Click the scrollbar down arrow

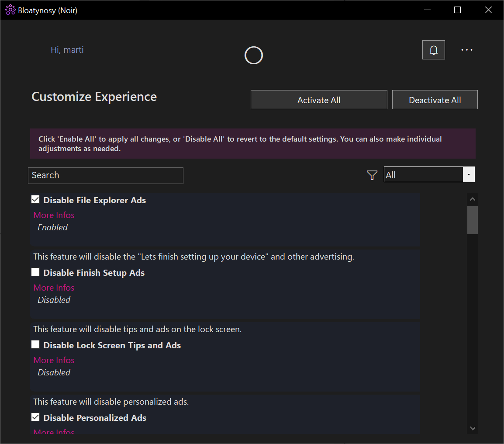coord(472,428)
